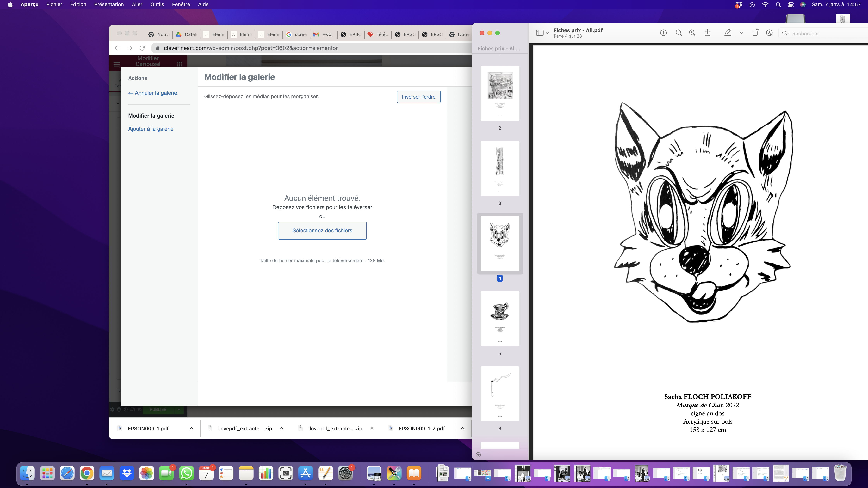Viewport: 868px width, 488px height.
Task: Open Spotlight search in menu bar
Action: pos(778,4)
